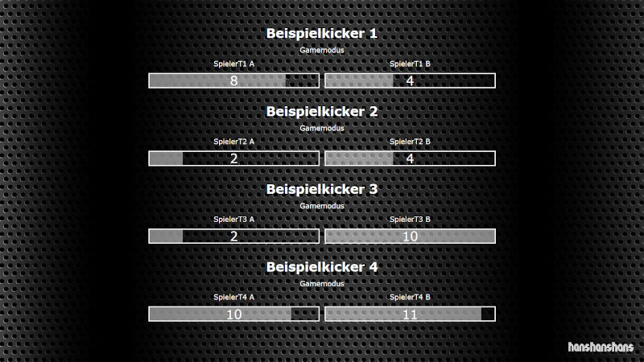Click the Beispielkicker 4 heading
This screenshot has width=644, height=362.
(x=321, y=267)
